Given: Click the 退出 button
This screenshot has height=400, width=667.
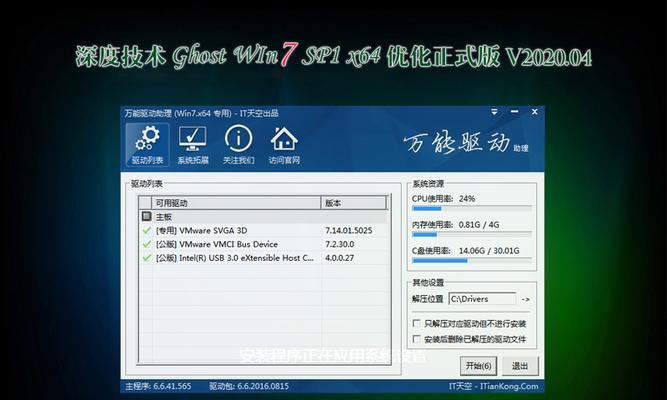Looking at the screenshot, I should (x=520, y=366).
